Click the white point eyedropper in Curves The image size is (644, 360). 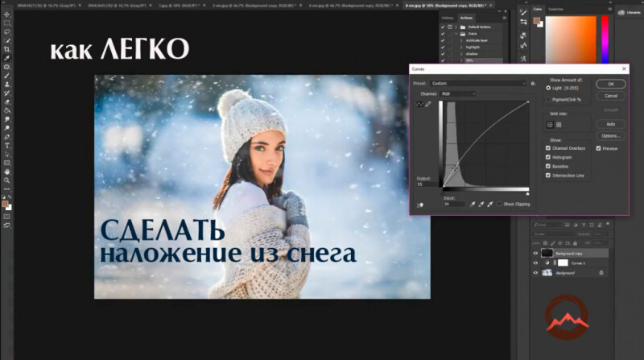489,205
